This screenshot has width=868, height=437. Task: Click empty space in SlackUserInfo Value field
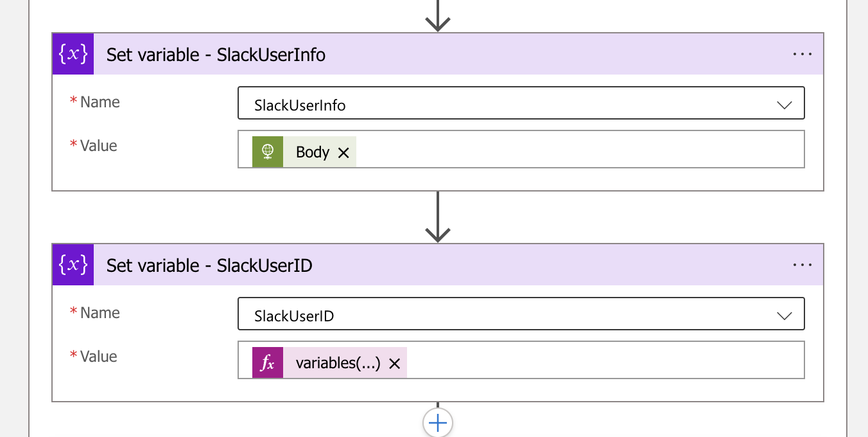coord(578,150)
